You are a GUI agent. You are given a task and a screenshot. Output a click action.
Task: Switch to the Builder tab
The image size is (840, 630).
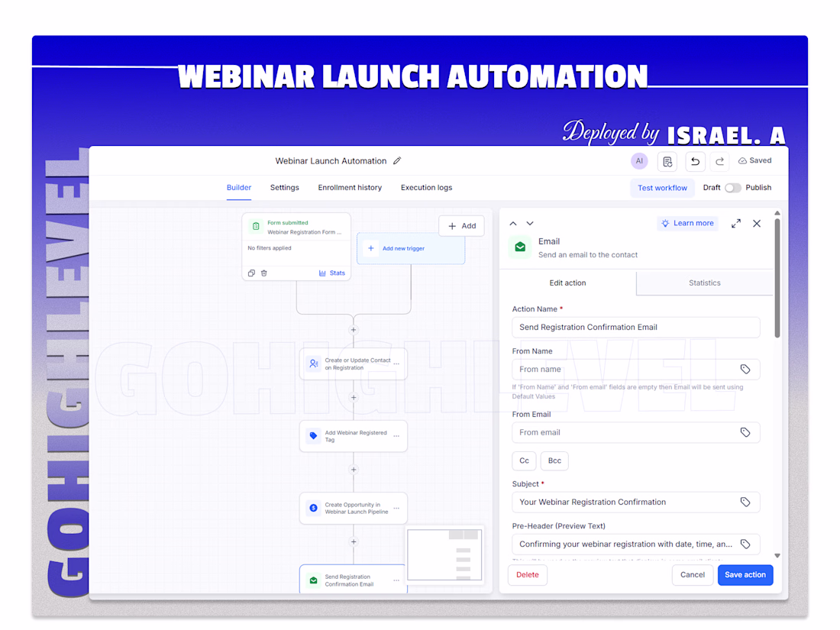point(238,188)
